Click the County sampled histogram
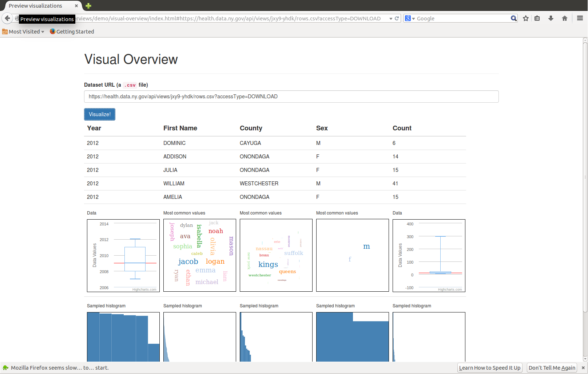The width and height of the screenshot is (588, 374). (276, 337)
